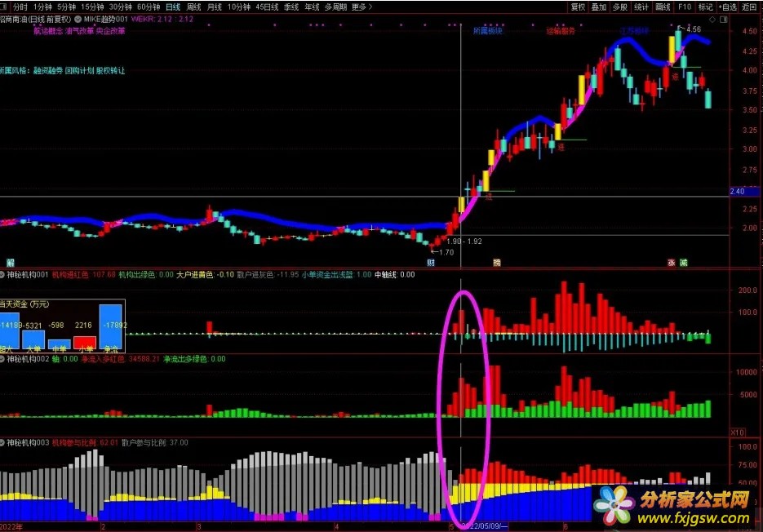
Task: Click the 运输服务 sector label
Action: tap(561, 31)
